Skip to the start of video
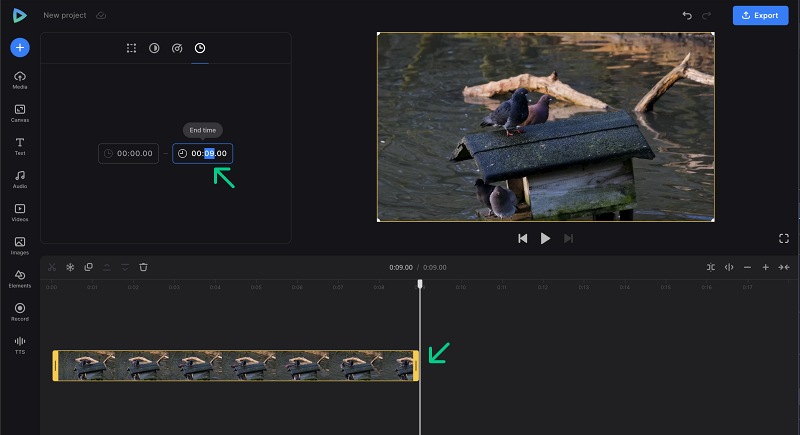Image resolution: width=800 pixels, height=435 pixels. 522,239
